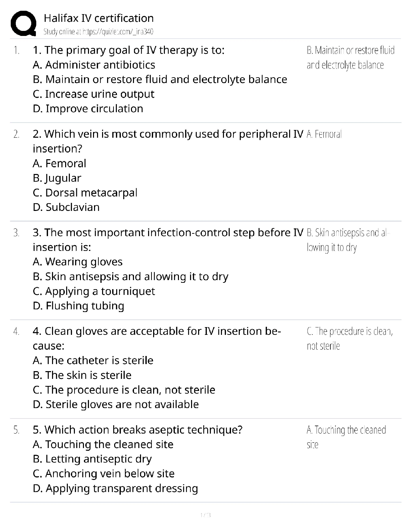
Task: Select option D Applying transparent dressing
Action: (x=116, y=488)
